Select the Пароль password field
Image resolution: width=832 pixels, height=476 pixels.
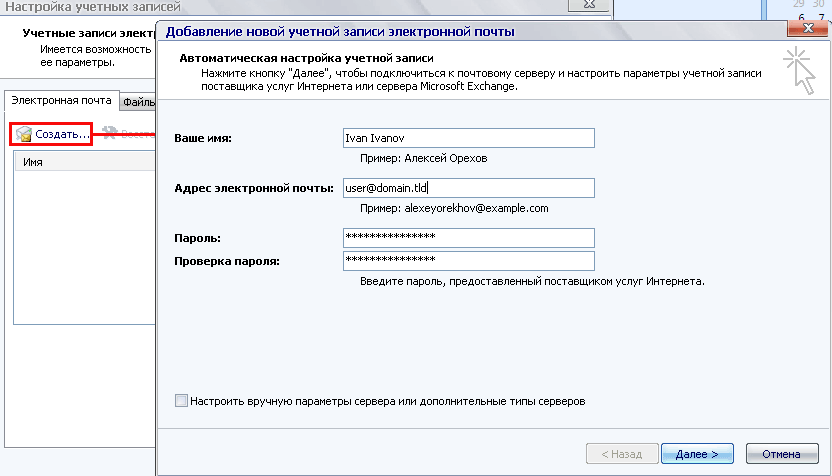point(467,238)
